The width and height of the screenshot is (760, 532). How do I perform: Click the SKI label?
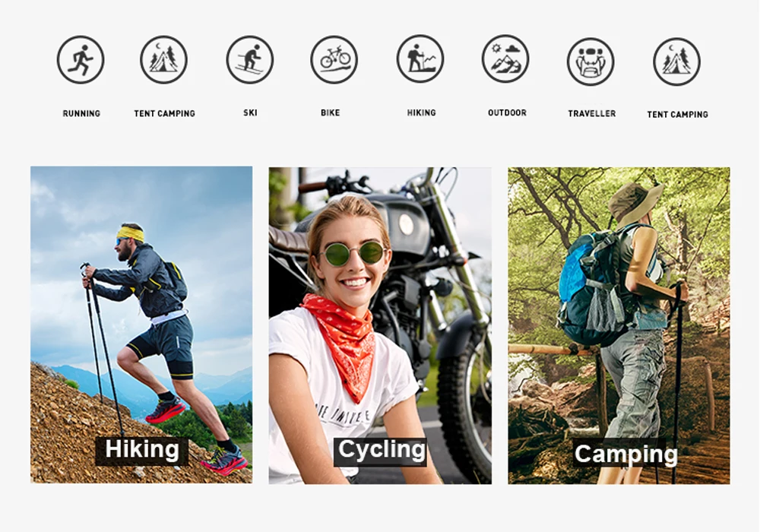click(x=250, y=112)
